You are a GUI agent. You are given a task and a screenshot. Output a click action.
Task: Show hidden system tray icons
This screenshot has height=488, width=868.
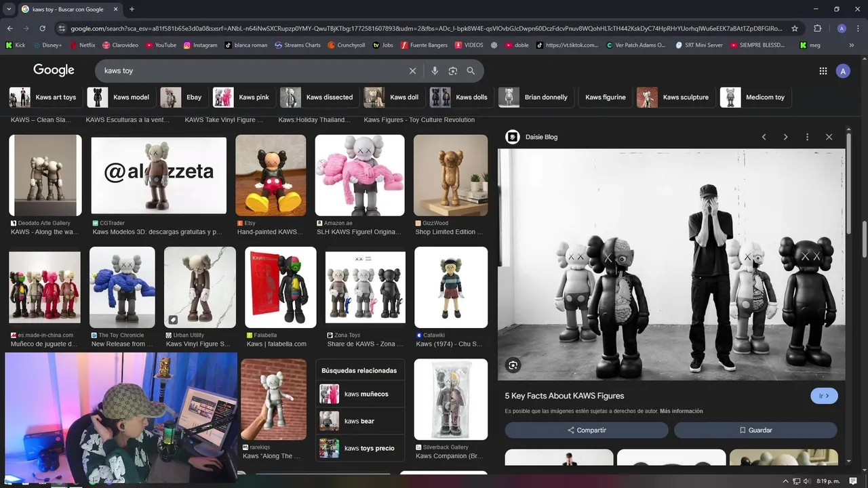pyautogui.click(x=785, y=481)
